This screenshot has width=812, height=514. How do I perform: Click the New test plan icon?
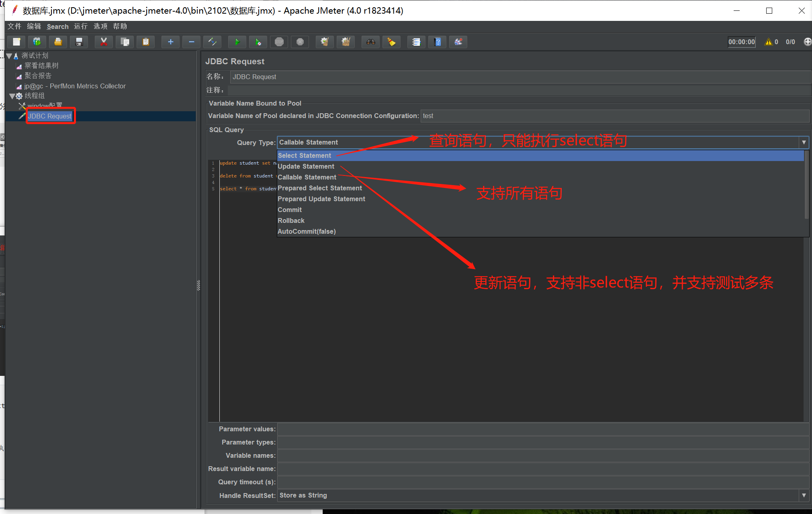(x=16, y=42)
